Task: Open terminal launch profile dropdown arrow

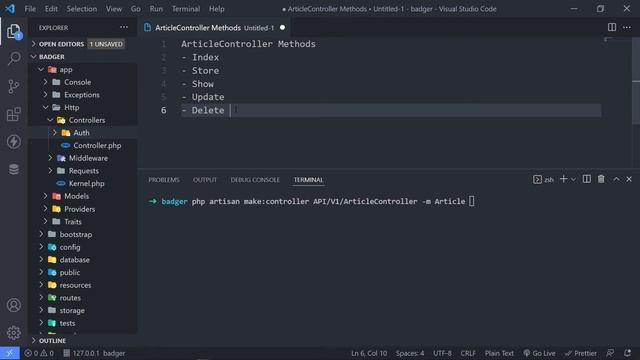Action: pos(573,180)
